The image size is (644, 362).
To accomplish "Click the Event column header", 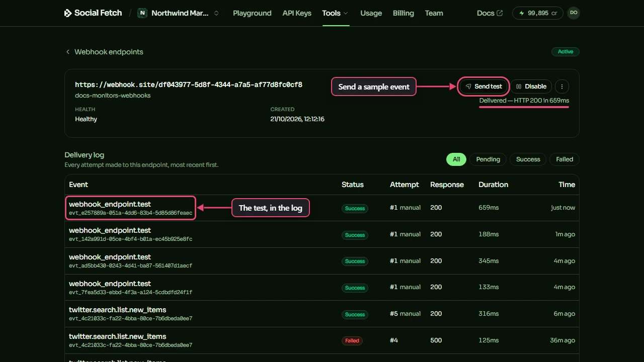I will [x=78, y=185].
